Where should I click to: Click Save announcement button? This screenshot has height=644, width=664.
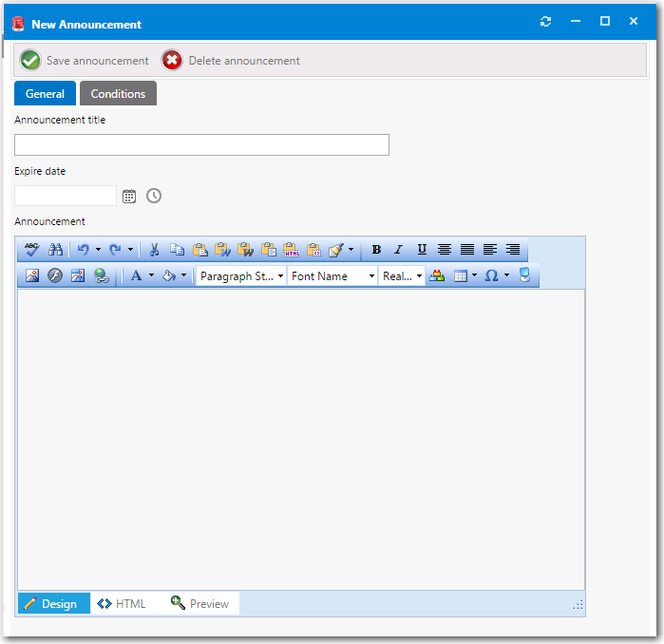click(85, 61)
